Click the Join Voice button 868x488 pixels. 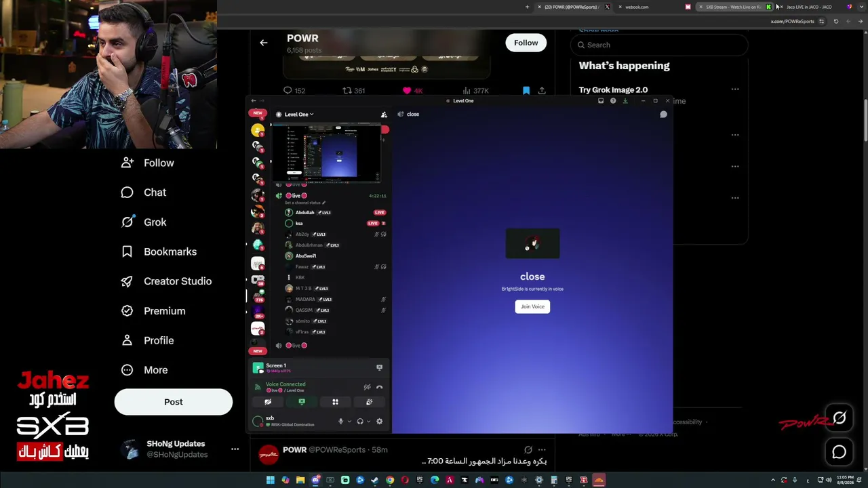(532, 306)
